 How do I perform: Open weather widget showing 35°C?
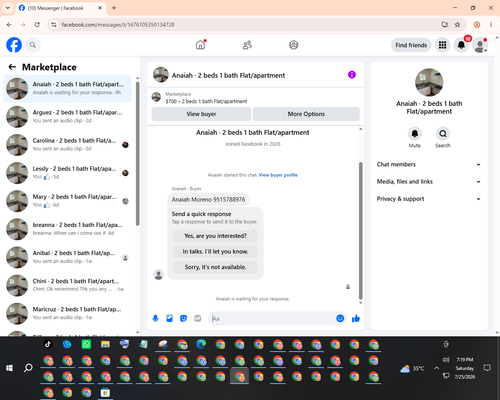click(x=413, y=368)
